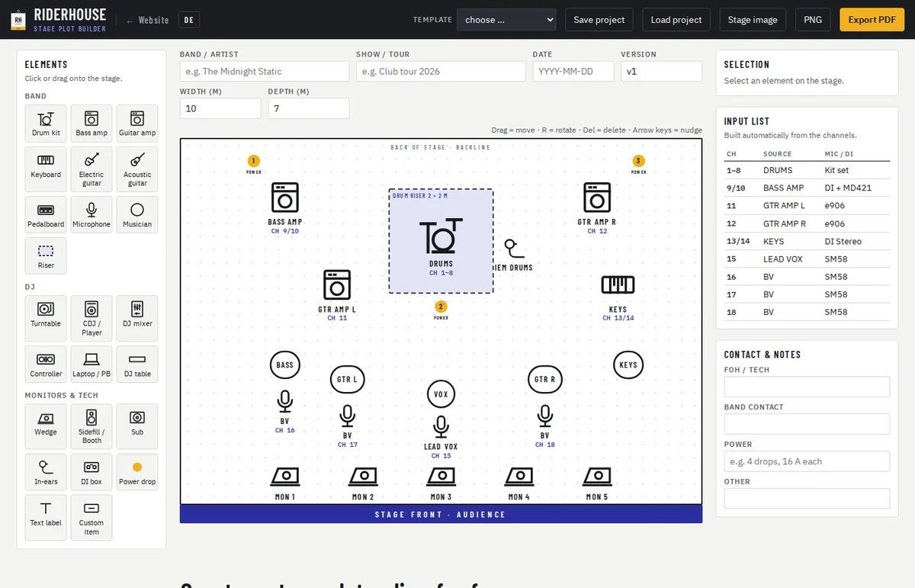
Task: Select GTR AMP L on stage
Action: tap(337, 284)
